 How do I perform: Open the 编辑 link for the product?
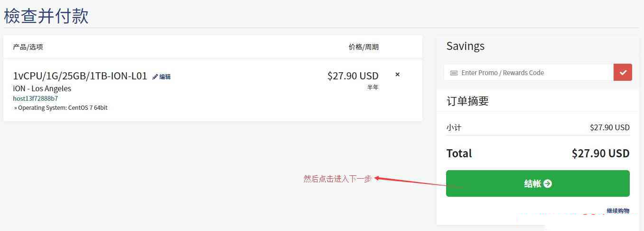(165, 77)
